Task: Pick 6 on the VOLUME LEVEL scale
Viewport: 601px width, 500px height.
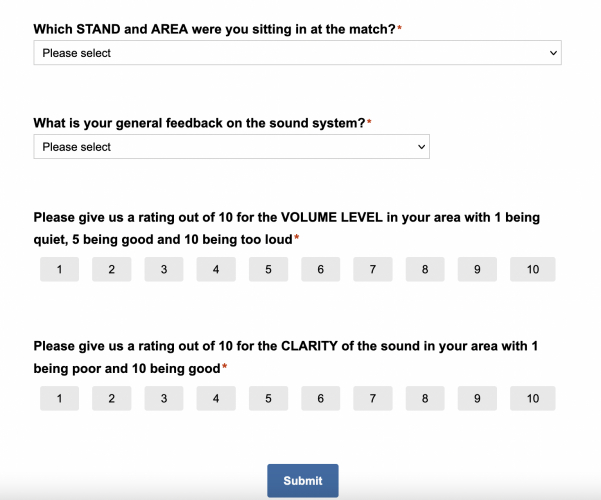Action: 320,269
